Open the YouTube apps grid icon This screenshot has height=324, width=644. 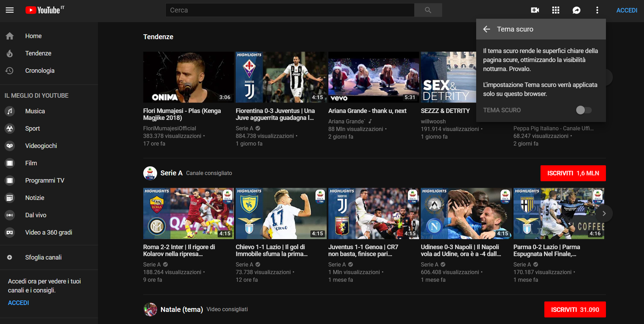[x=555, y=10]
